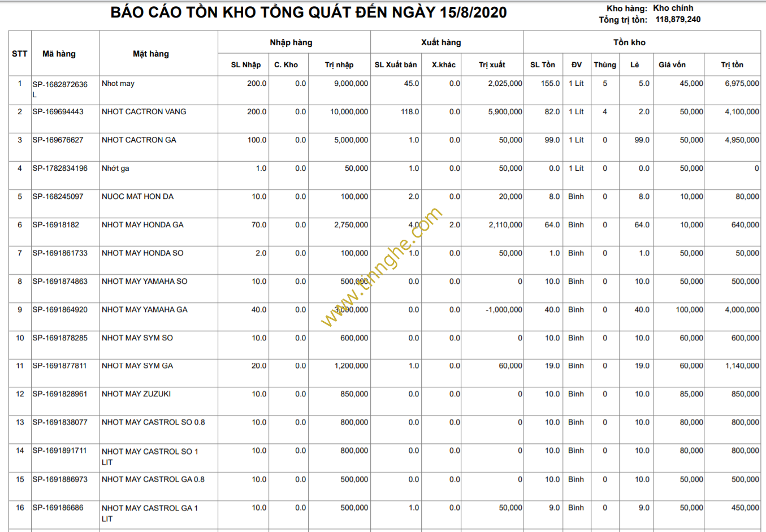Click item 'NHOT MAY CASTROL GA 1 LIT'
The height and width of the screenshot is (532, 766).
click(x=150, y=513)
